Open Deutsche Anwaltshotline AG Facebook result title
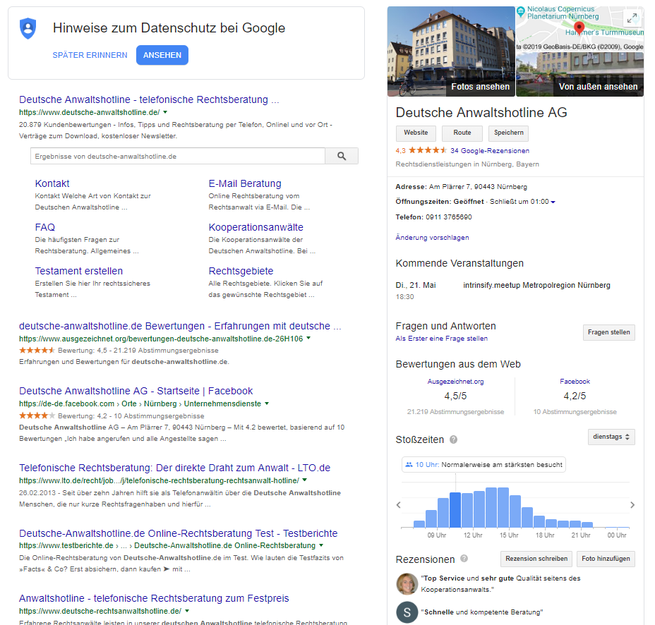655x625 pixels. pos(136,391)
